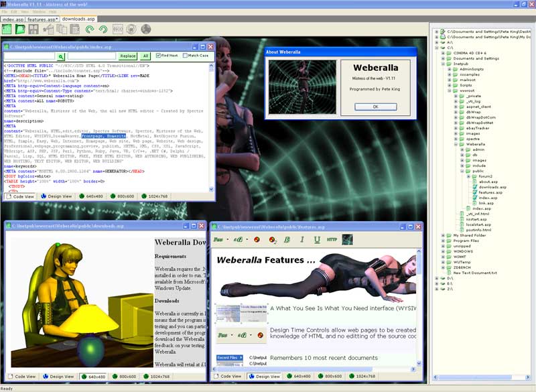Expand the forum2 folder node

click(x=468, y=176)
